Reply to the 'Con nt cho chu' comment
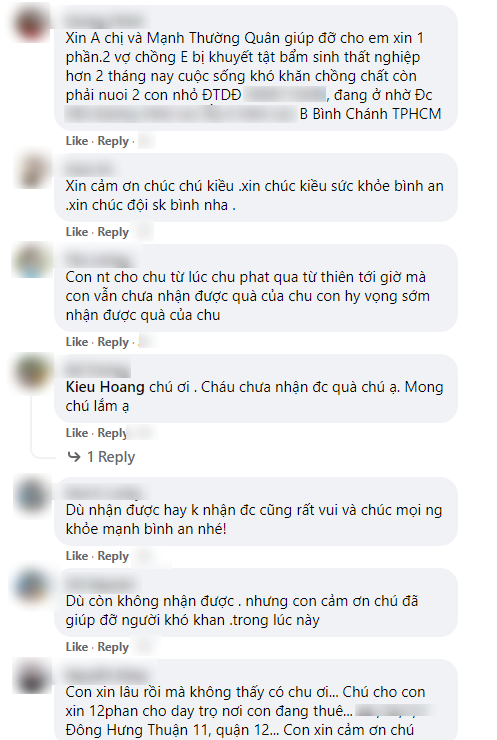Screen dimensions: 497x740 point(113,342)
